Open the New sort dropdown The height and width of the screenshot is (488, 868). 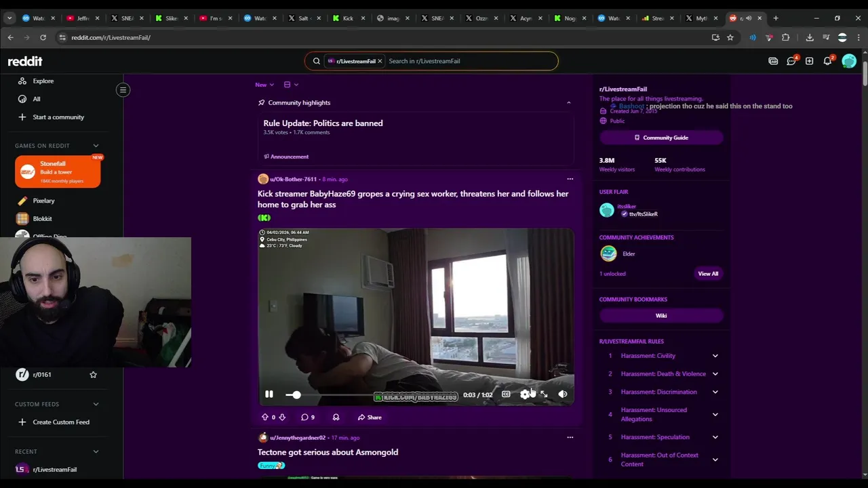tap(264, 85)
